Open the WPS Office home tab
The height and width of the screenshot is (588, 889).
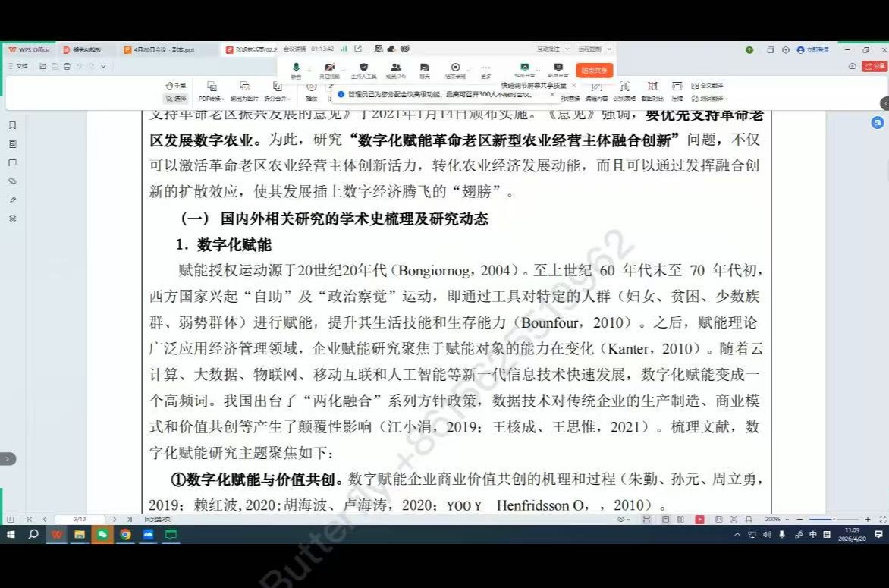pos(29,49)
